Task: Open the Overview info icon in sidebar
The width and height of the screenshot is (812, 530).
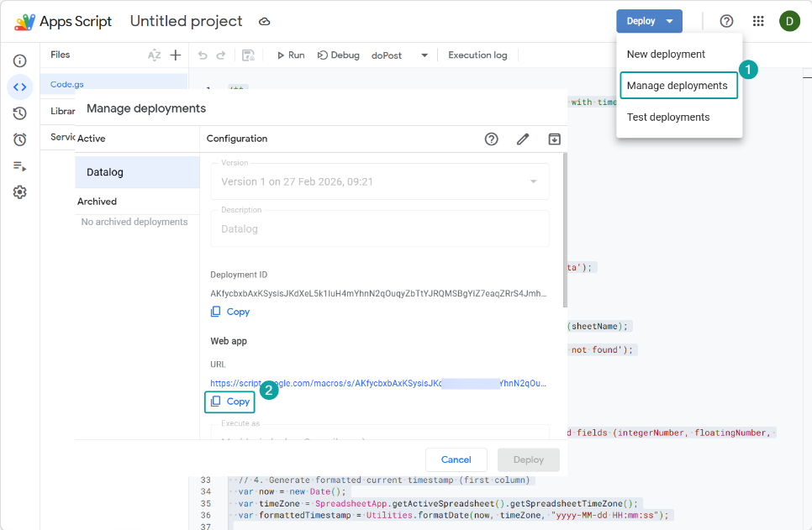Action: click(19, 61)
